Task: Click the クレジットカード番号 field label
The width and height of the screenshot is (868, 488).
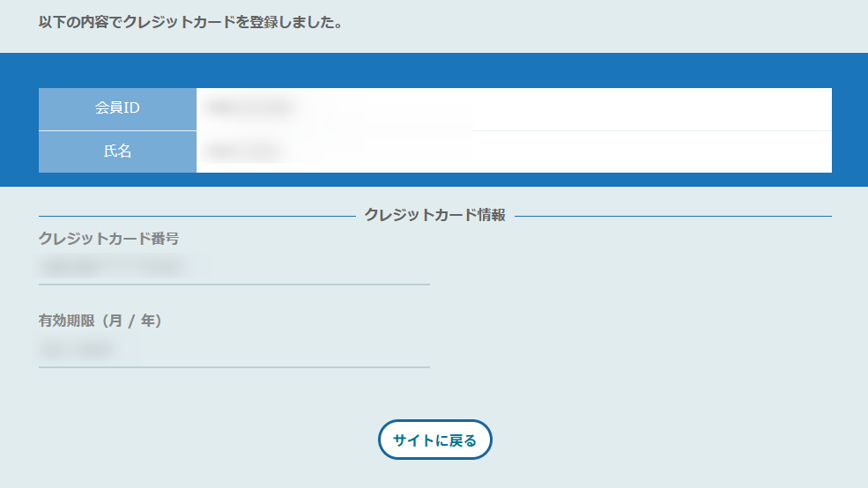Action: [108, 239]
